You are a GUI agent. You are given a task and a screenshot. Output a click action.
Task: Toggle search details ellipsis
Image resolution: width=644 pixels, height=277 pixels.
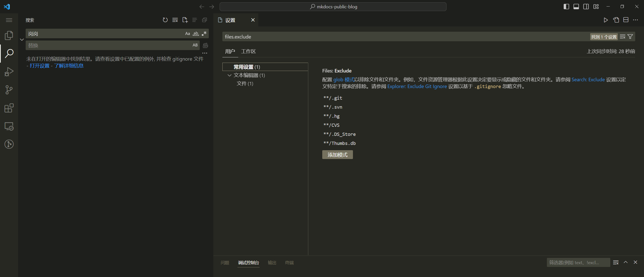point(205,53)
